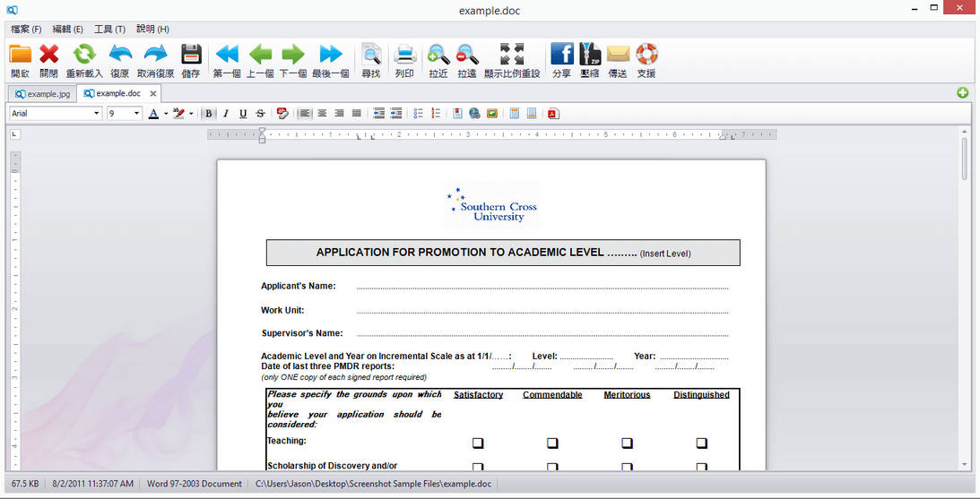Viewport: 980px width, 499px height.
Task: Zoom out with 拉遠 magnifier
Action: 467,55
